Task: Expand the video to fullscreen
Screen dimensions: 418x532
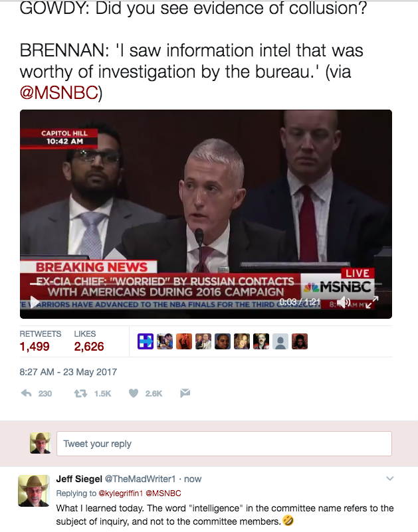Action: click(371, 302)
